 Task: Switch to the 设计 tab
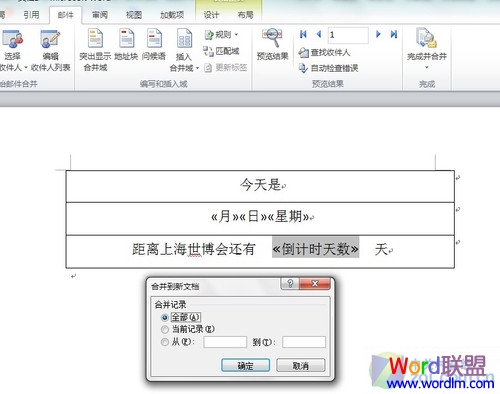(x=211, y=15)
